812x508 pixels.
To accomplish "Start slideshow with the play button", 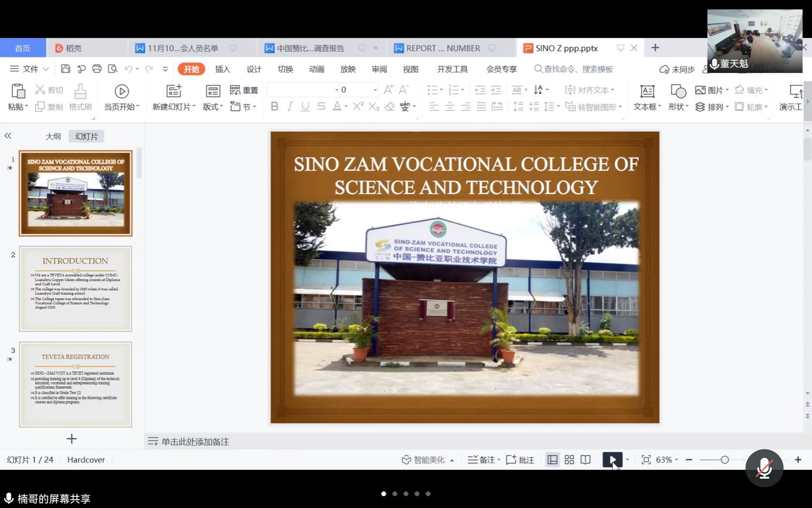I will 612,459.
